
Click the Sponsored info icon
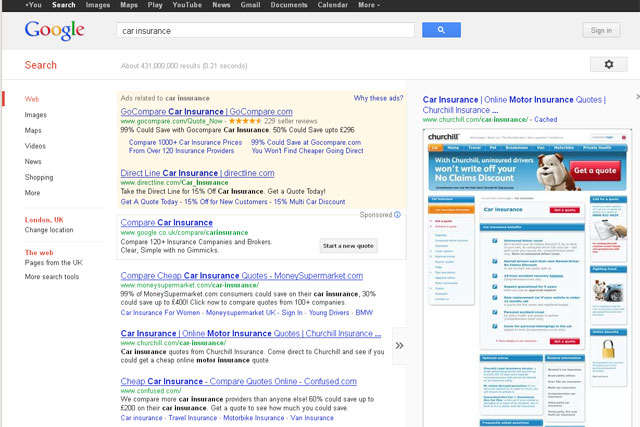point(397,215)
